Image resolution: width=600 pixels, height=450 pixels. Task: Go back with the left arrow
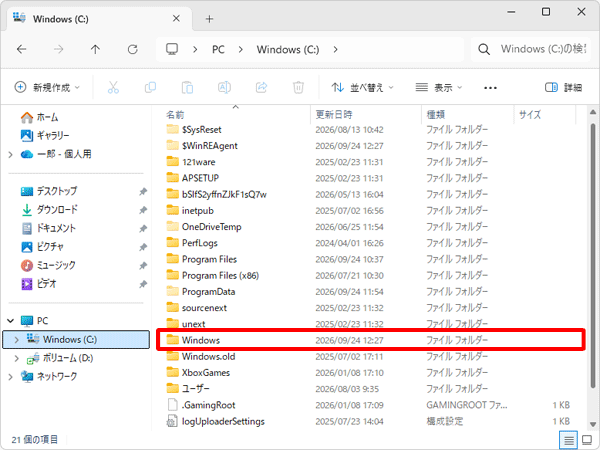coord(22,49)
